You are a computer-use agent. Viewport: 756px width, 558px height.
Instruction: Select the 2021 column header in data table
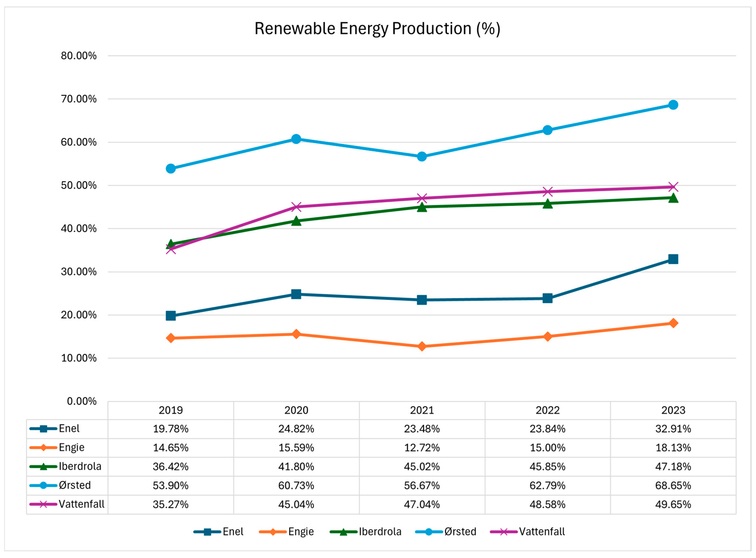click(x=422, y=410)
